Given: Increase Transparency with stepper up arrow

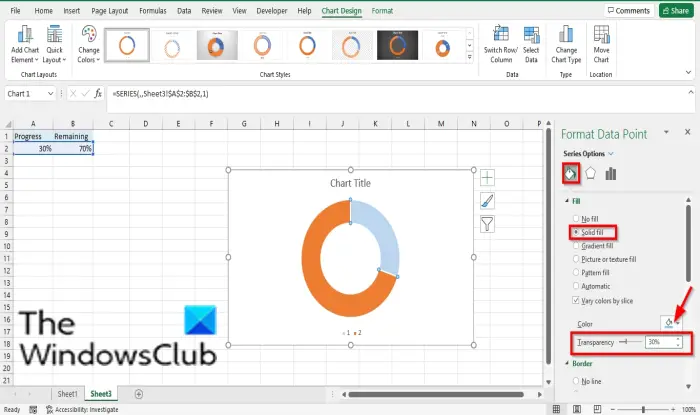Looking at the screenshot, I should point(678,339).
